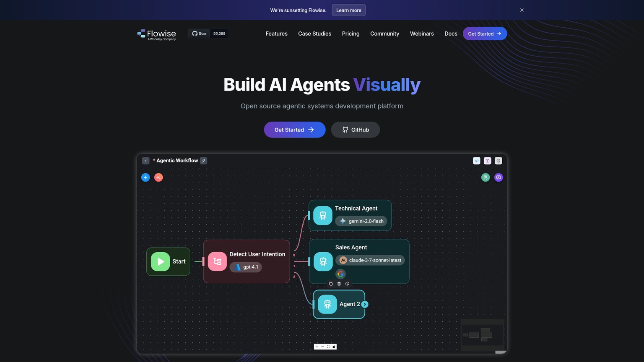Select the gpt-4.1 model chip
Image resolution: width=644 pixels, height=362 pixels.
pyautogui.click(x=246, y=267)
